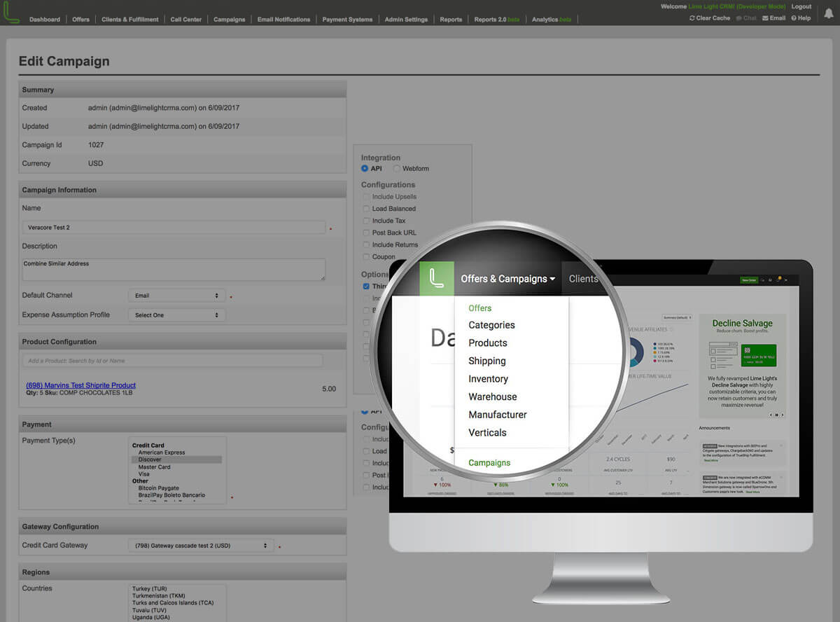Select Master Card payment type

(x=155, y=467)
